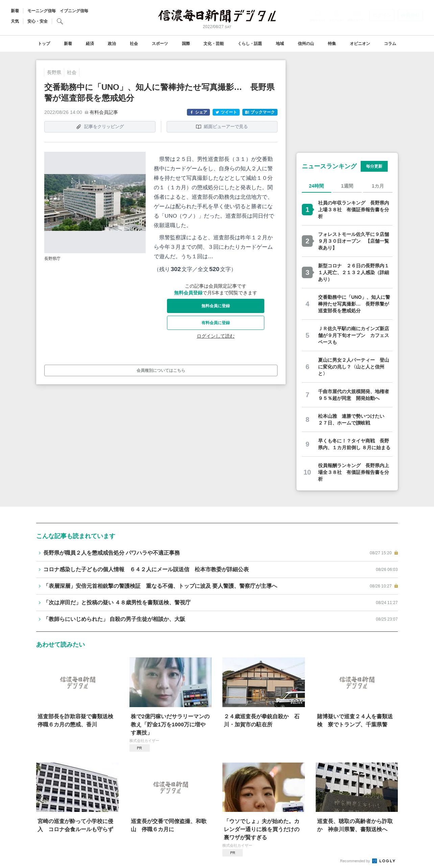Screen dimensions: 434x868
Task: Open 経済 in the navigation bar
Action: (90, 44)
